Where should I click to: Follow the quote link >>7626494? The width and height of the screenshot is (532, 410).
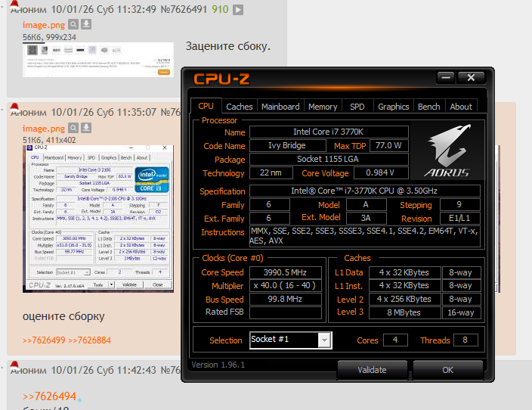tap(49, 396)
